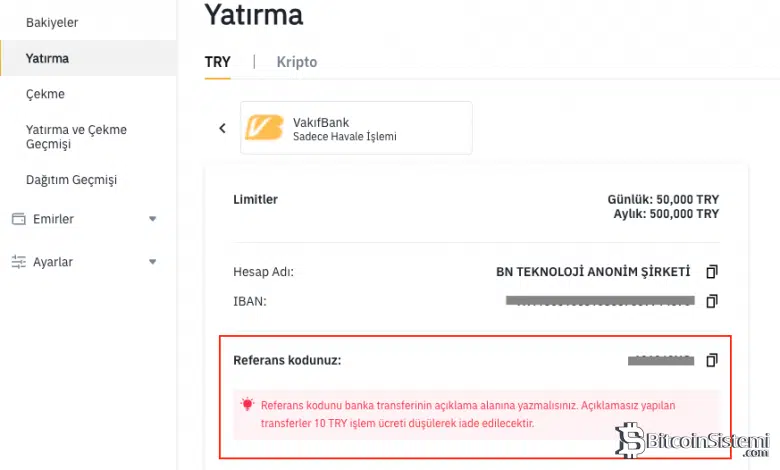The height and width of the screenshot is (470, 780).
Task: Click the BitcoinSistemi coin logo
Action: (x=630, y=440)
